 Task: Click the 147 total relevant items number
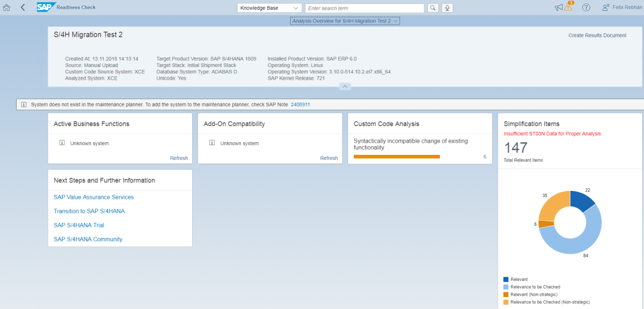pyautogui.click(x=516, y=148)
